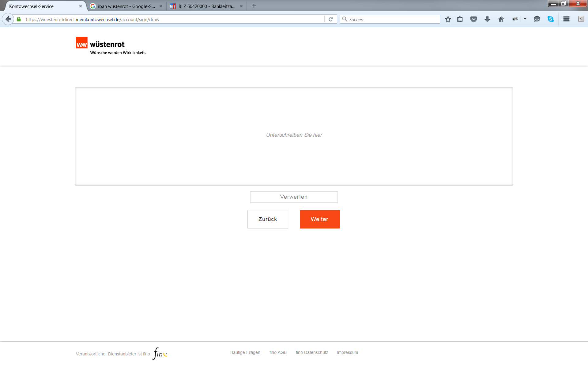Go to the browser home page icon
Viewport: 588px width, 368px height.
[501, 19]
